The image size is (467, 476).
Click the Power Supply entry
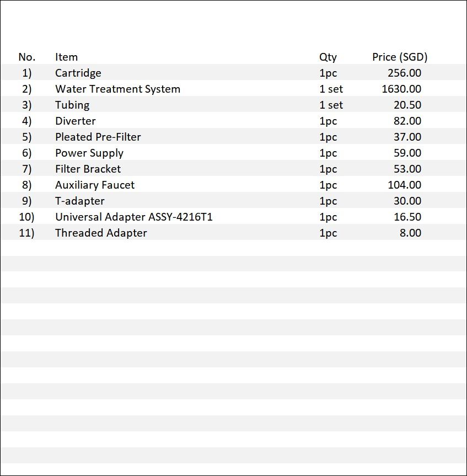[89, 153]
